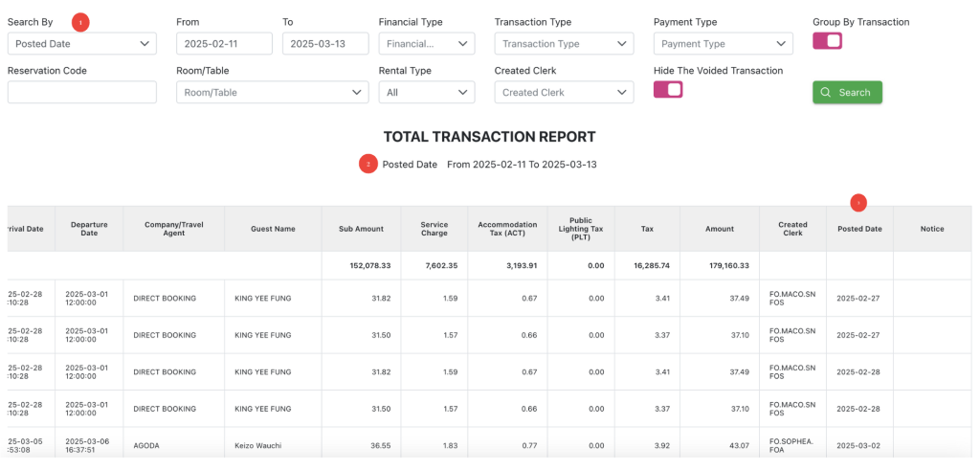Open the Search By dropdown
The image size is (980, 470).
(x=81, y=43)
